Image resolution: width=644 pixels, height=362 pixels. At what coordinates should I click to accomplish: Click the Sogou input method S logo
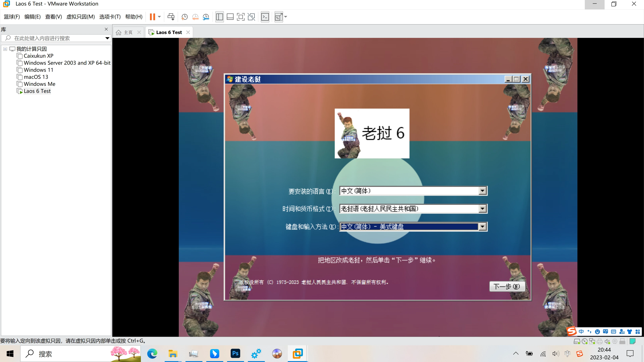coord(572,331)
